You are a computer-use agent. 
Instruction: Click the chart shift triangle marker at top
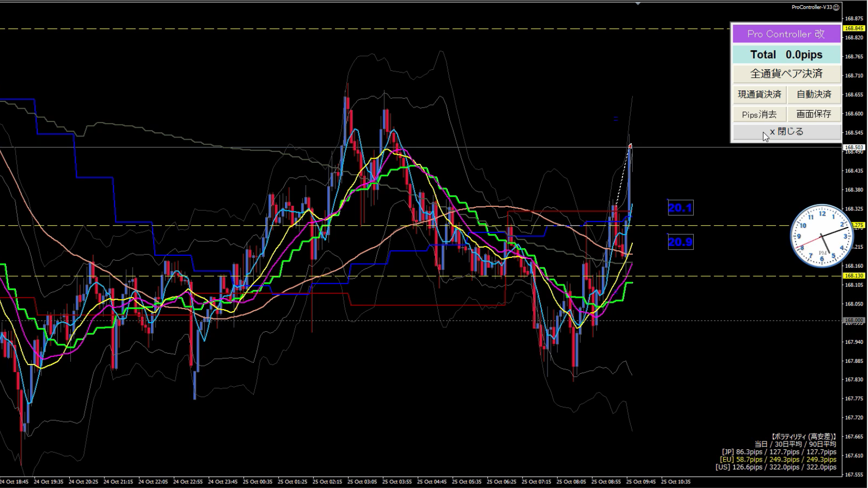pos(638,4)
